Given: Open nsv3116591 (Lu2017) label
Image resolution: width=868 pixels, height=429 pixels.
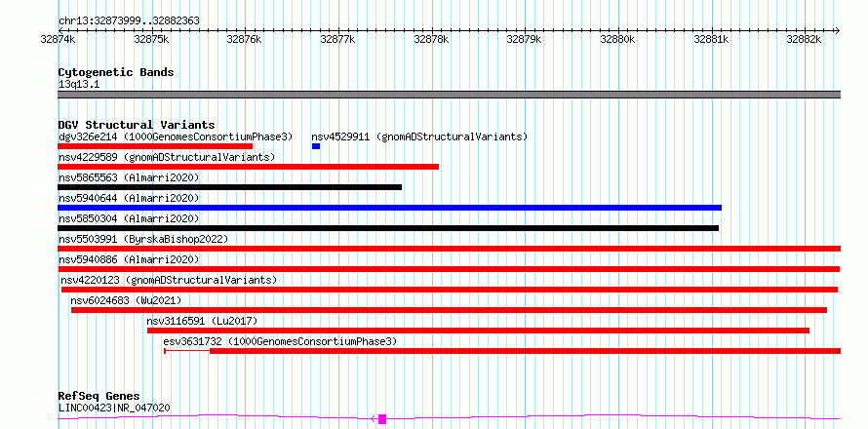Looking at the screenshot, I should (x=202, y=321).
